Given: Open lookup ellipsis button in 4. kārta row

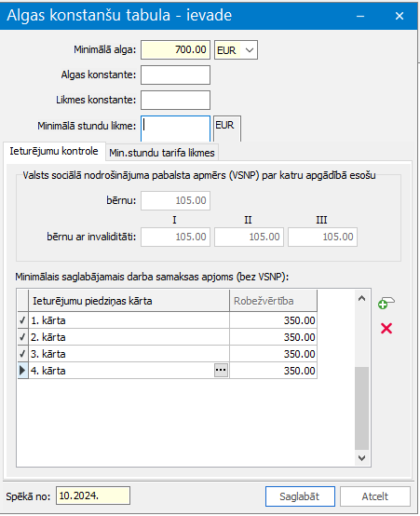Looking at the screenshot, I should [221, 370].
